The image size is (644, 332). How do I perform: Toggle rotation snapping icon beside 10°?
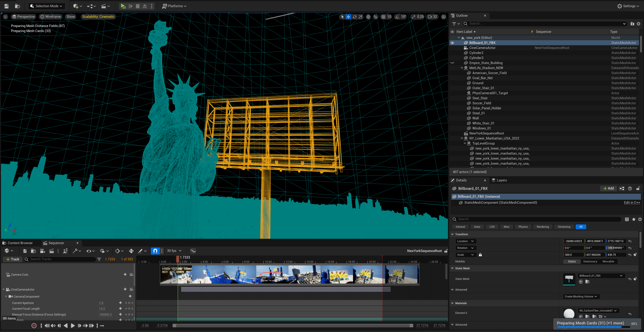coord(397,17)
